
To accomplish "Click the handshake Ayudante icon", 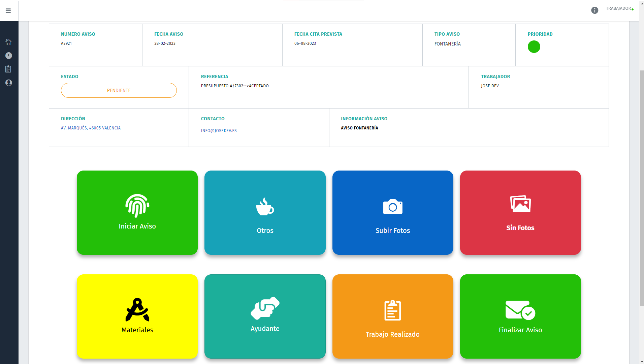I will (265, 308).
